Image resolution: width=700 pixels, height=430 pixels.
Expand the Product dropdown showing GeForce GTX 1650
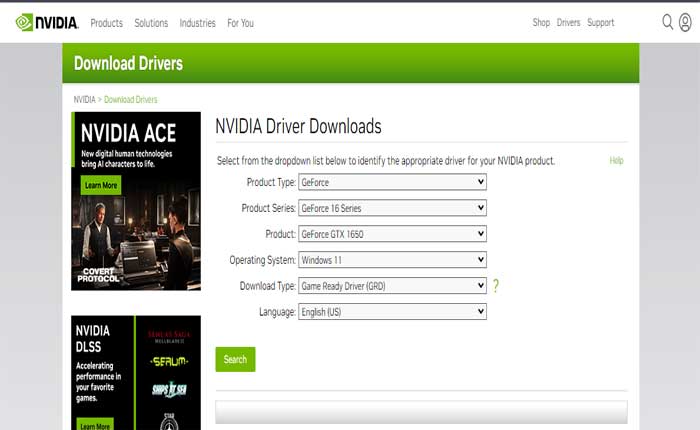click(392, 234)
